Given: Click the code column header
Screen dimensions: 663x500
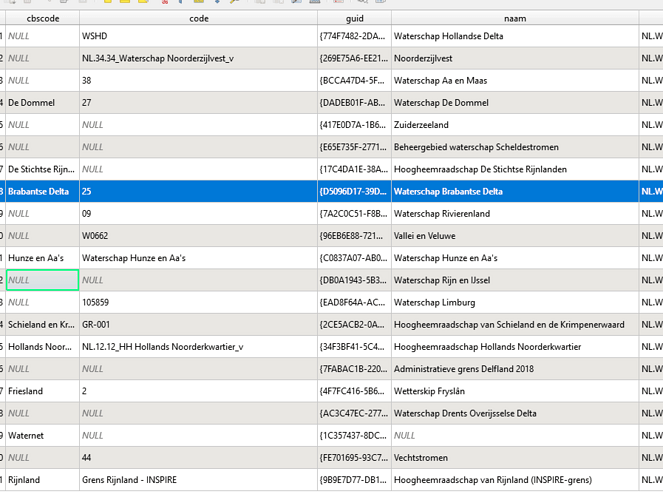Looking at the screenshot, I should (198, 18).
